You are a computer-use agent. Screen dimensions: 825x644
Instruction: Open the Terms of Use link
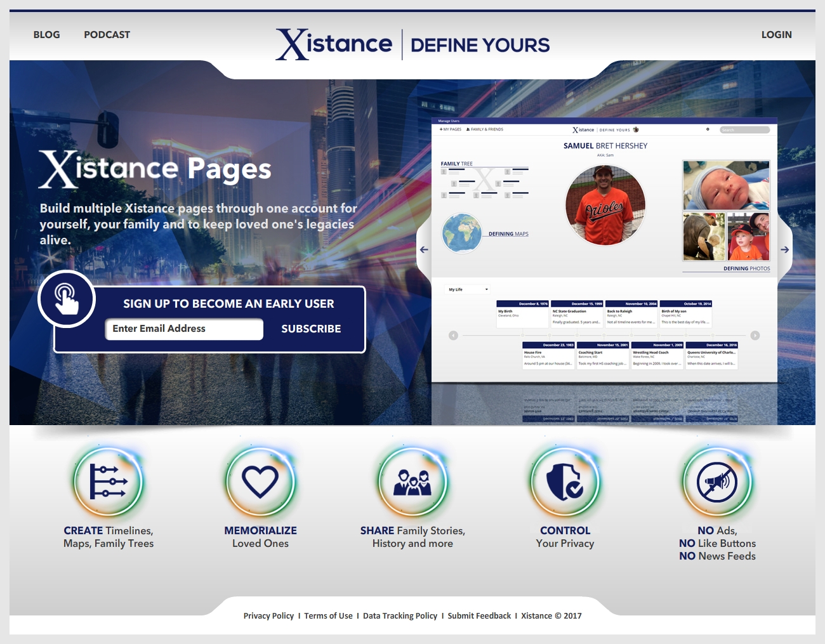click(328, 616)
